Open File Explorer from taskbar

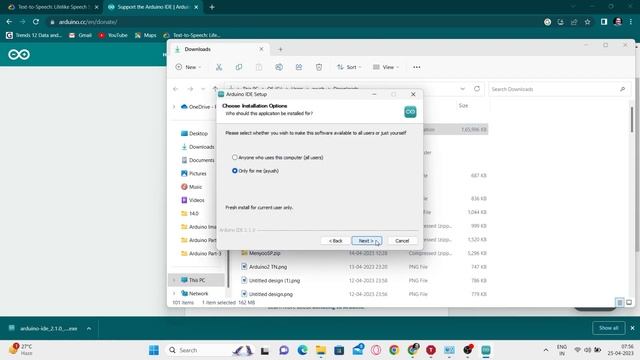coord(321,350)
